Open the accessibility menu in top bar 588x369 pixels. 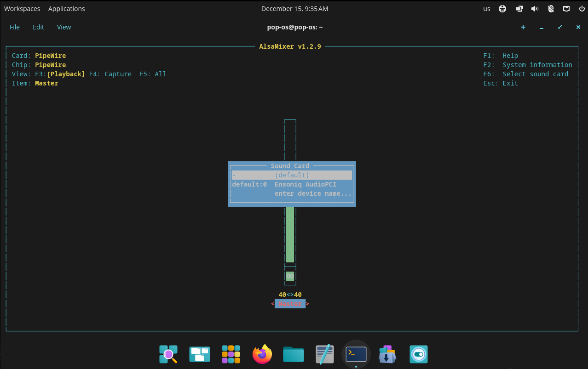pyautogui.click(x=502, y=9)
